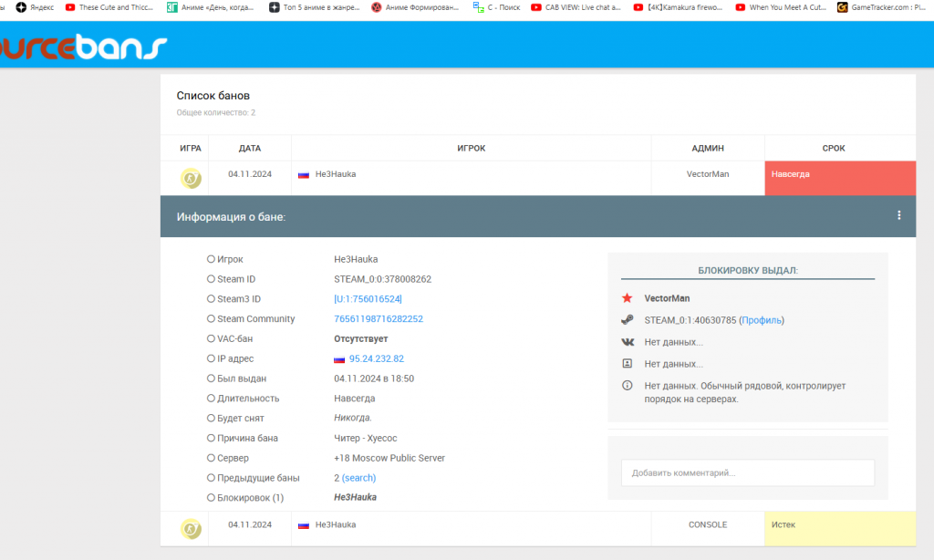
Task: Focus the Добавить комментарий input field
Action: [x=747, y=472]
